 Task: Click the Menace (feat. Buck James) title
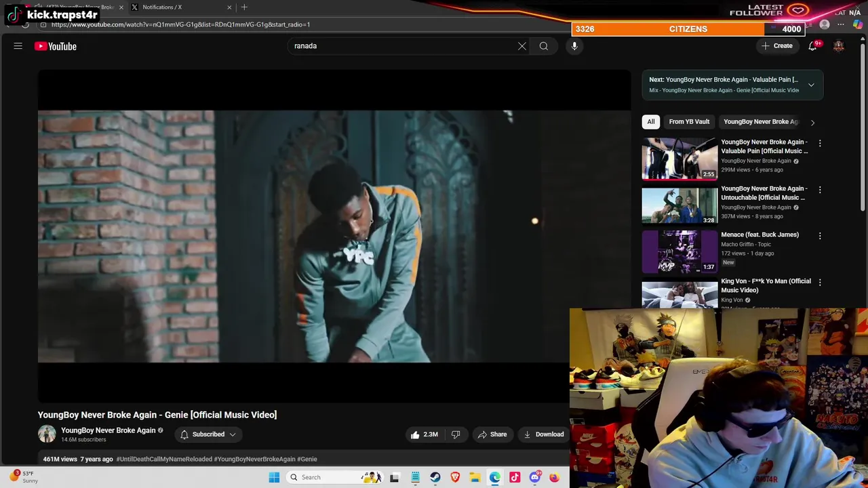759,235
